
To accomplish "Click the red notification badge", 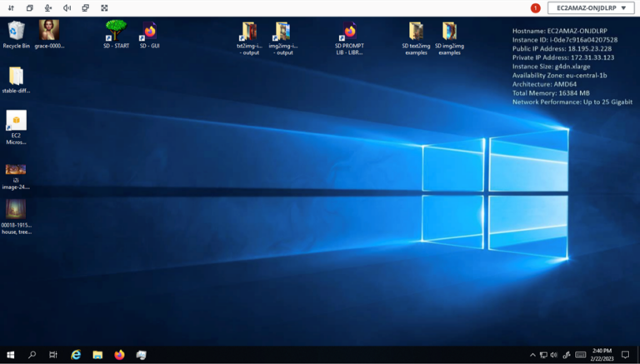I will (x=535, y=7).
